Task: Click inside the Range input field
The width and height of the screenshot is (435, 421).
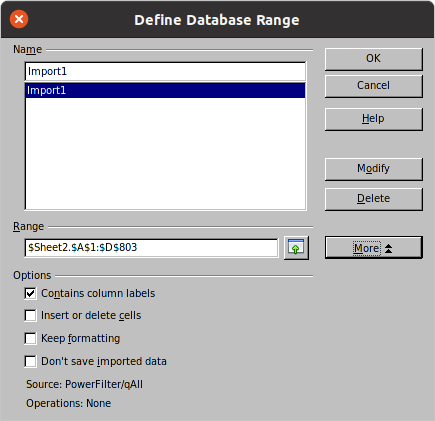Action: pyautogui.click(x=151, y=248)
